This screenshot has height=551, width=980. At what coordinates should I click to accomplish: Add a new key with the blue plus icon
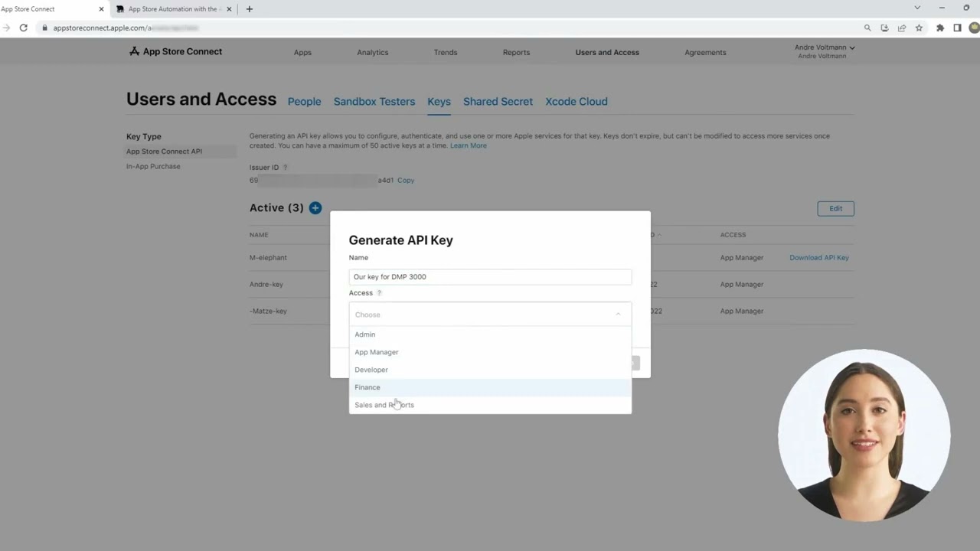click(x=315, y=208)
